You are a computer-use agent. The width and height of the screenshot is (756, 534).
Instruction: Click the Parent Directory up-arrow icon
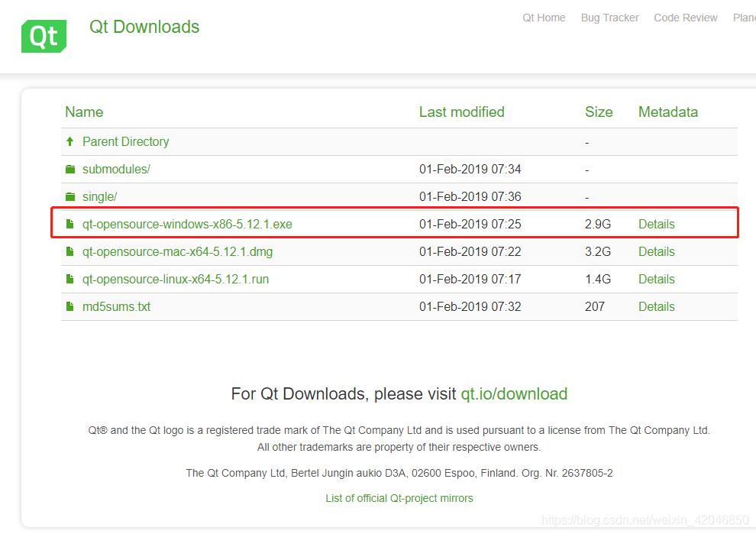tap(70, 141)
